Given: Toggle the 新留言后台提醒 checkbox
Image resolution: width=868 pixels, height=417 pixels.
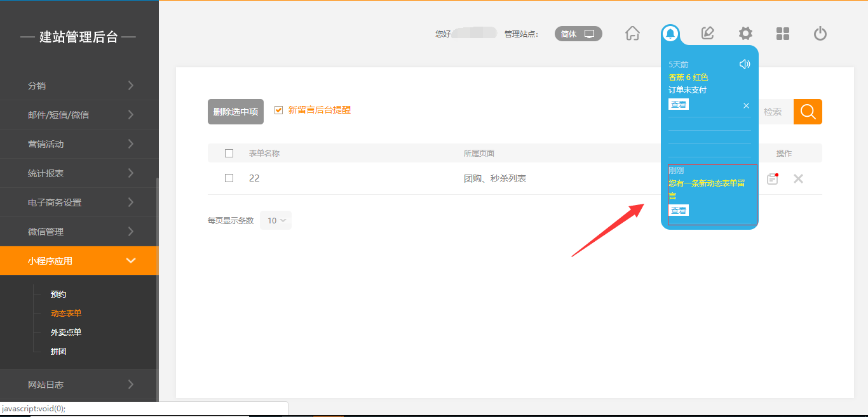Looking at the screenshot, I should 278,110.
